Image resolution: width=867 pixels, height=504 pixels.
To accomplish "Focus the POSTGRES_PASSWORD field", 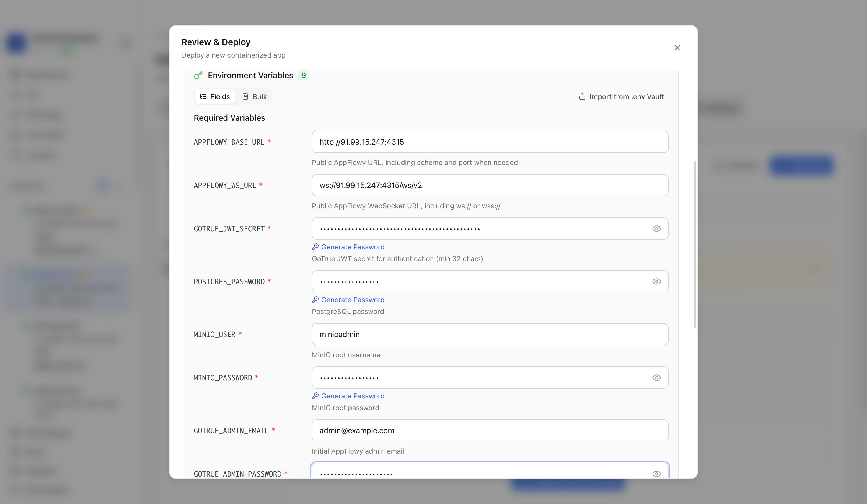I will (x=490, y=281).
